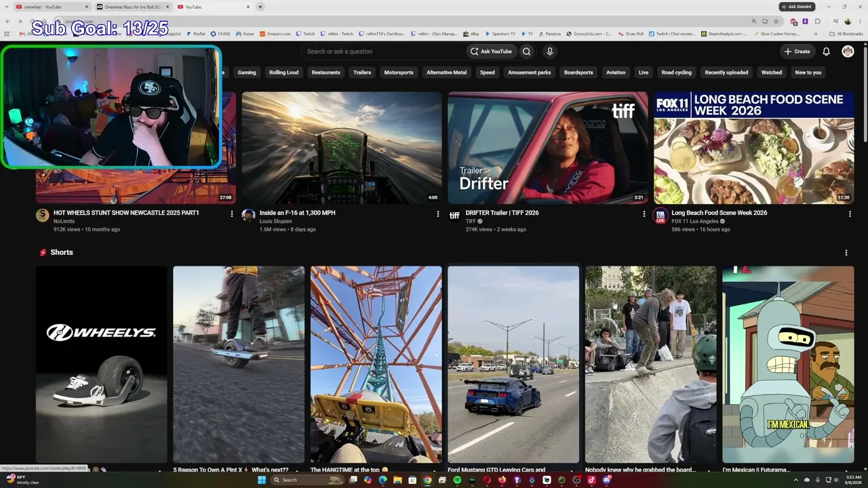Select the New to you filter chip
Image resolution: width=868 pixels, height=488 pixels.
808,73
